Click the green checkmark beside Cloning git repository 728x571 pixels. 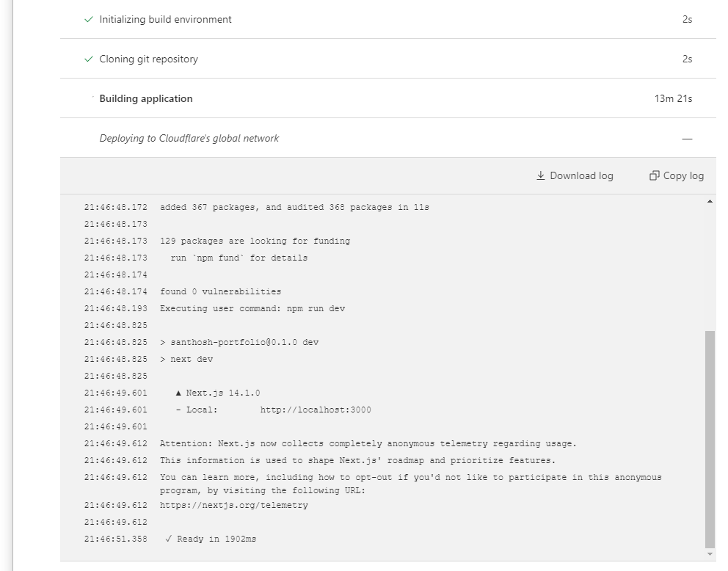pos(89,59)
